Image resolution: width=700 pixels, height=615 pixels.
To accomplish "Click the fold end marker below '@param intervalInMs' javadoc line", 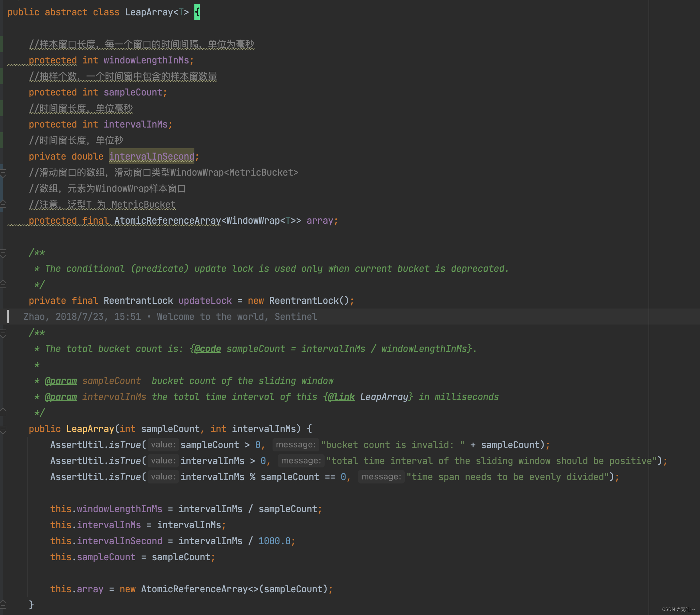I will tap(3, 413).
